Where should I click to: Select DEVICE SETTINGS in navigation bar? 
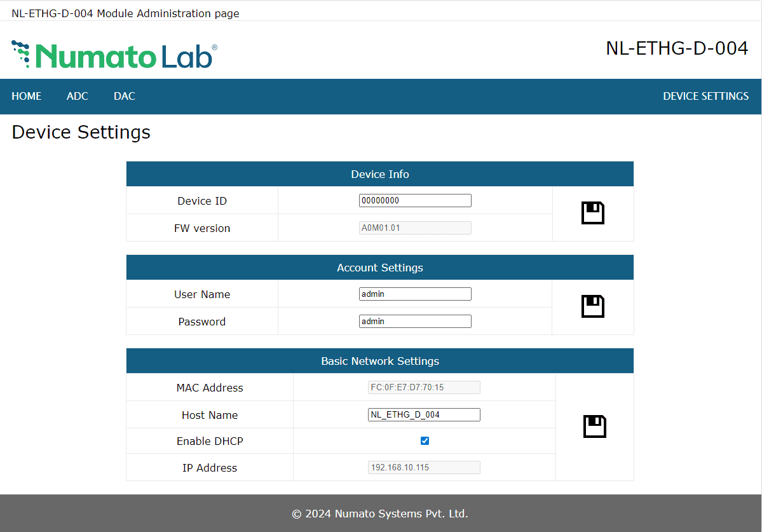705,96
